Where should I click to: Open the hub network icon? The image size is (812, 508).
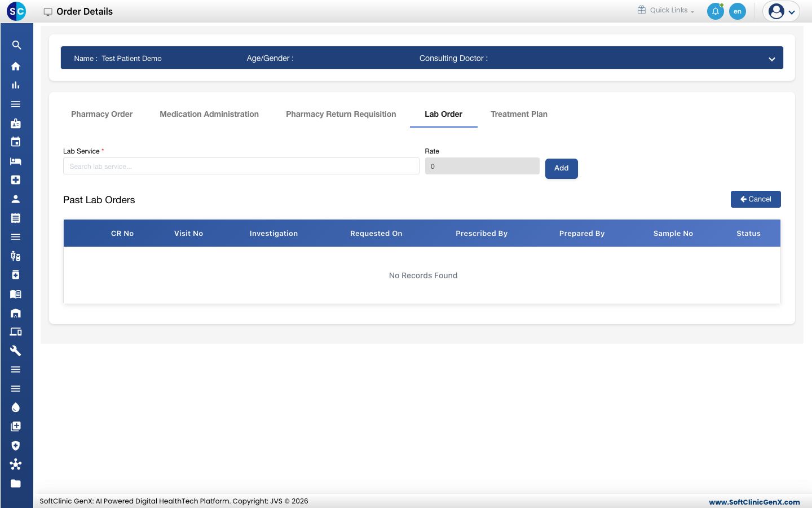pos(16,465)
